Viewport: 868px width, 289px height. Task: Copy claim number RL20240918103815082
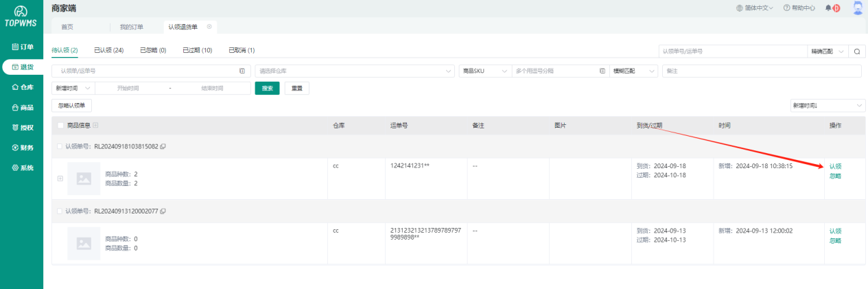[163, 147]
